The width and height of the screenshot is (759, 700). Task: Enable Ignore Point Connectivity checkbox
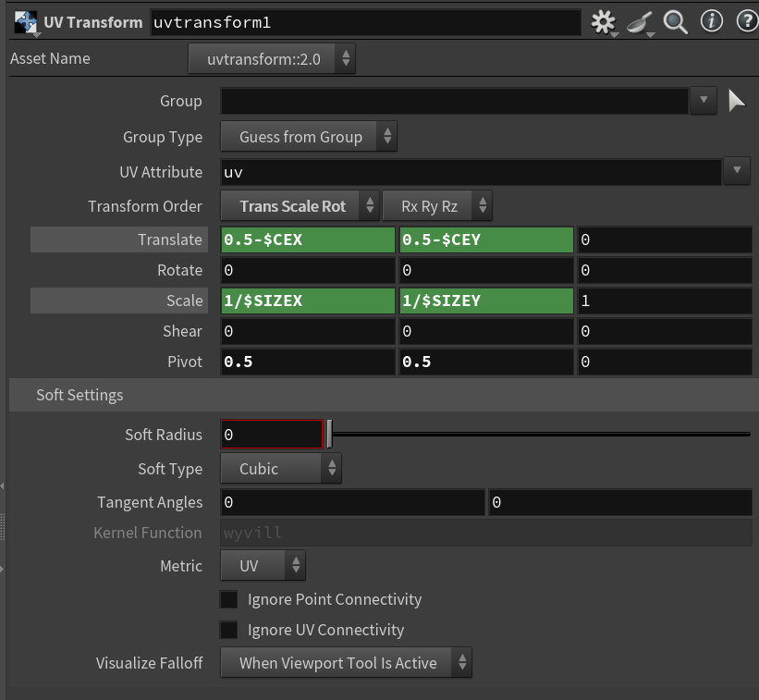[228, 599]
